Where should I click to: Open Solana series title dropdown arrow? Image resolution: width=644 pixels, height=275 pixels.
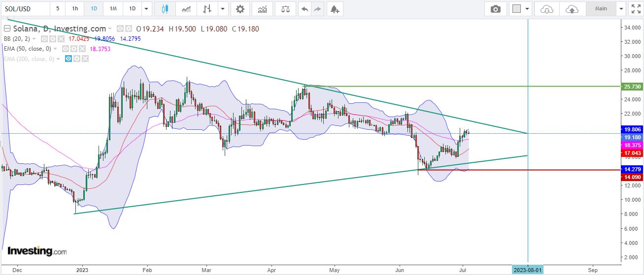point(110,29)
